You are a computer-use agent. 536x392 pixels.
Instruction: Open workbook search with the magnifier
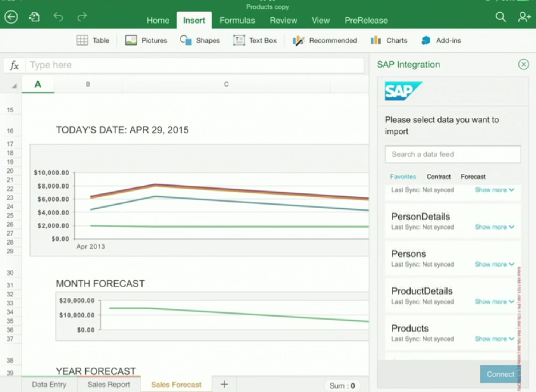coord(501,17)
